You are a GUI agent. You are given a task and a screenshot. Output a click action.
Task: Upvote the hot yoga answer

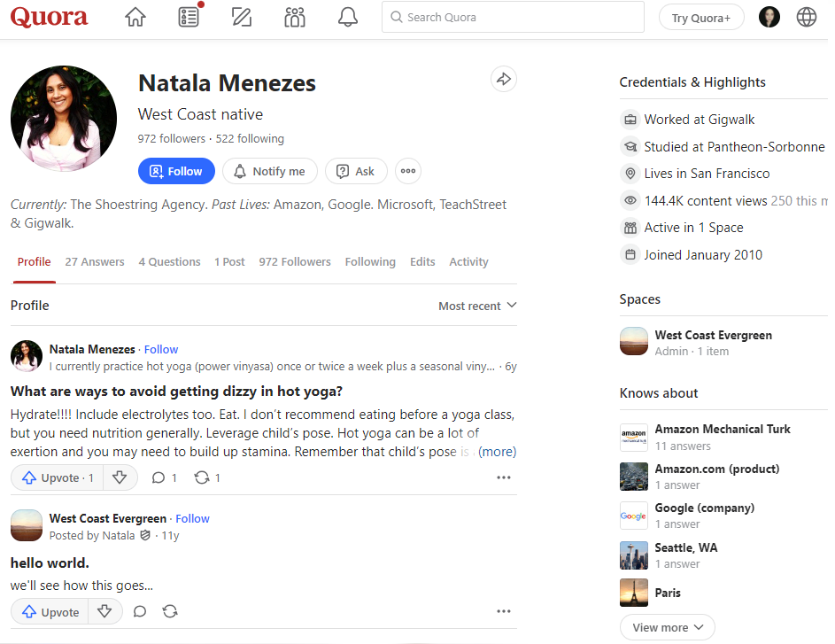click(58, 477)
